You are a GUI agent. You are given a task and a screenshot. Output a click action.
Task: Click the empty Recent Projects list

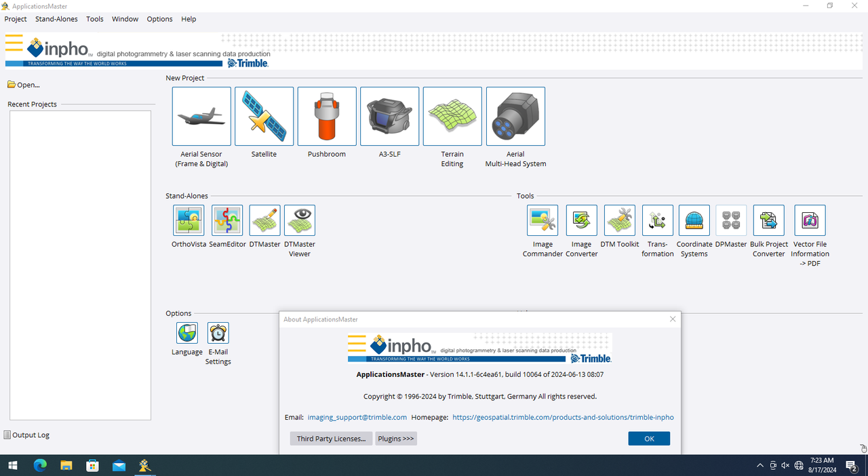pos(80,265)
